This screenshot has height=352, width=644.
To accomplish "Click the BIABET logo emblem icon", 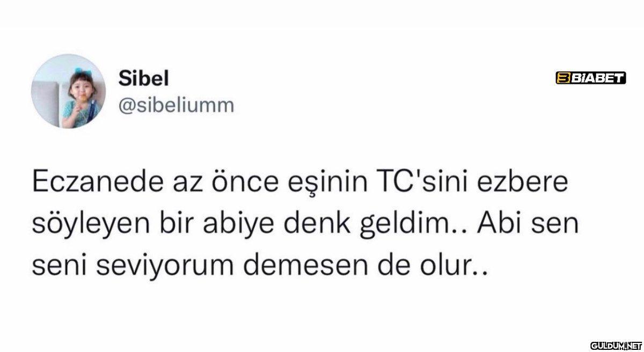I will pos(563,79).
